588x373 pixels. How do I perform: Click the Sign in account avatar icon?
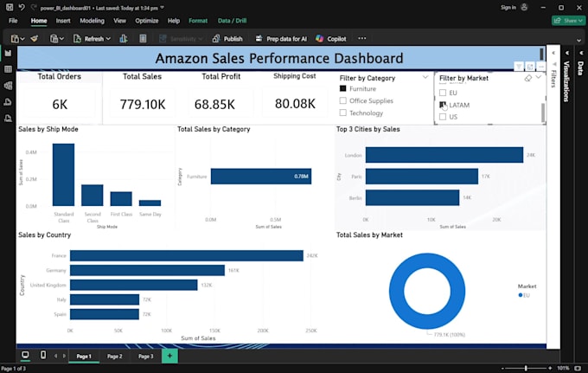tap(525, 7)
